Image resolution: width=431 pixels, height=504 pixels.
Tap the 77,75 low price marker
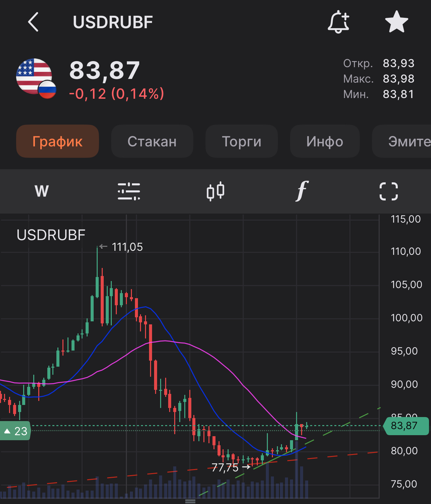225,467
